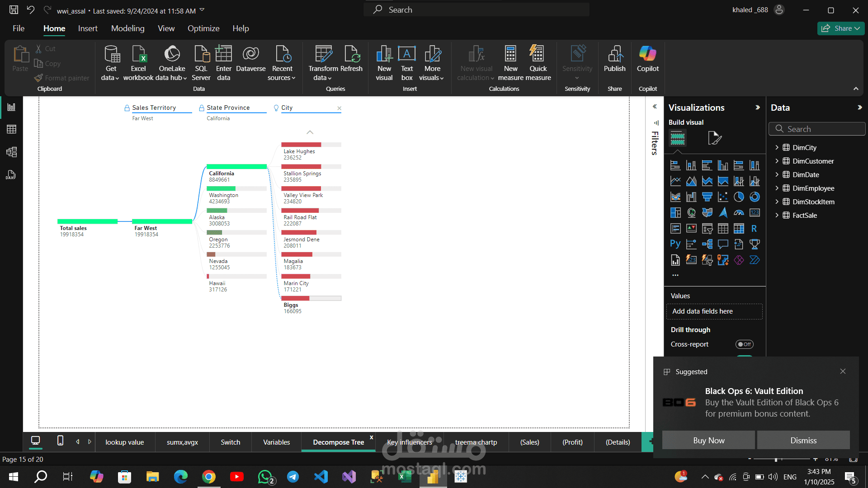Choose the Slicer visual
This screenshot has height=488, width=868.
coord(707,229)
